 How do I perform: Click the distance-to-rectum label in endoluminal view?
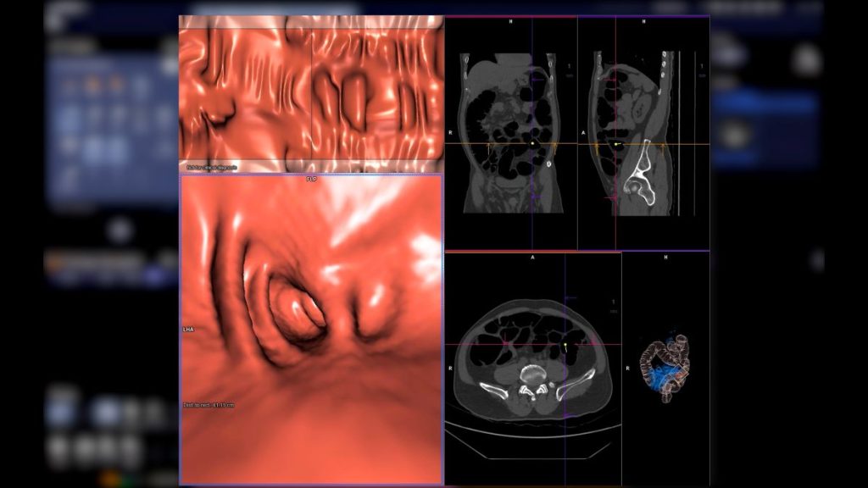point(209,405)
